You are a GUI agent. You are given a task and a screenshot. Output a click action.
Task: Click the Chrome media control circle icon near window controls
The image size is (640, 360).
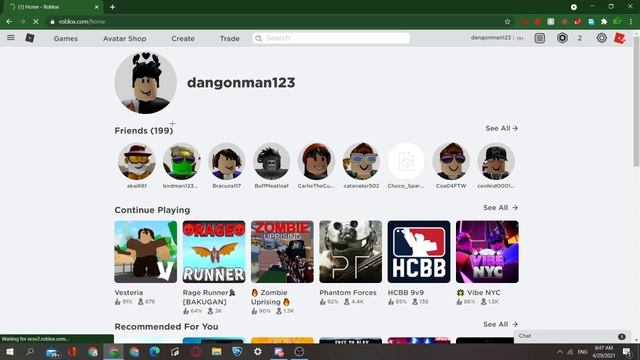[x=574, y=7]
